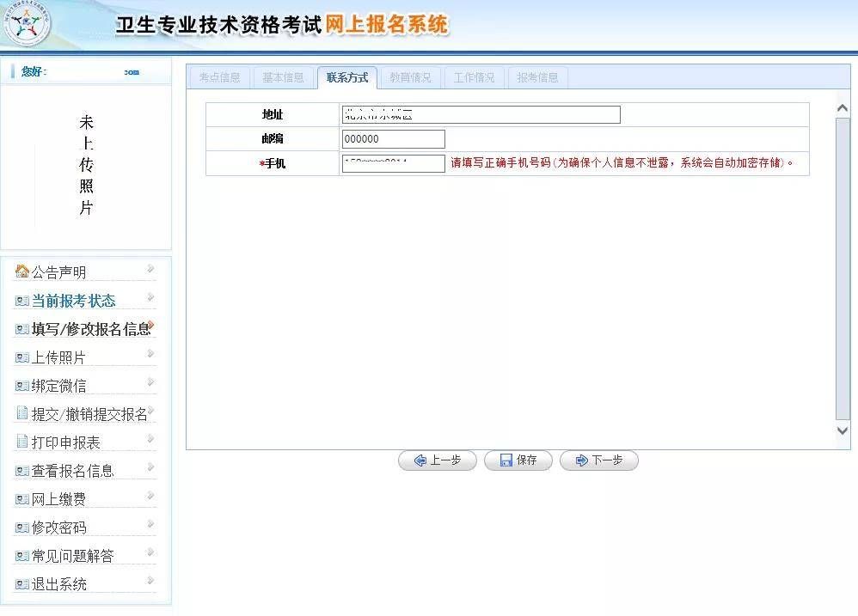Select the 工作情况 tab
858x616 pixels.
(x=474, y=77)
